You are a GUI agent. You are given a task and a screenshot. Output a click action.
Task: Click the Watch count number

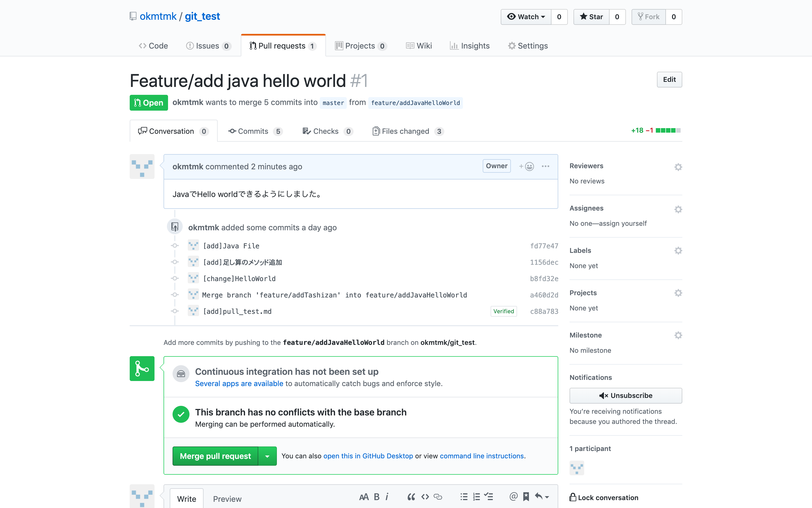(559, 17)
